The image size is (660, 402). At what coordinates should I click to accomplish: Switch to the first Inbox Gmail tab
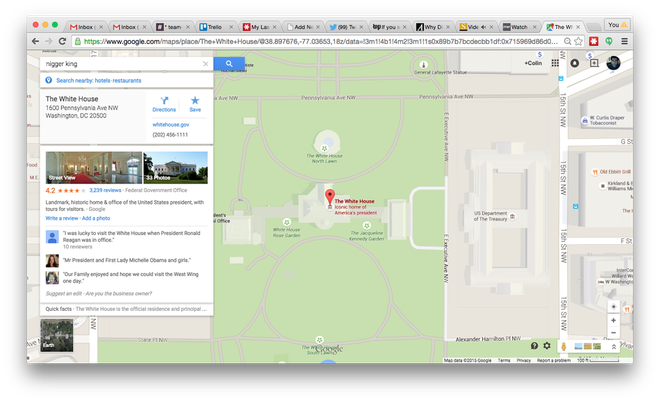click(x=86, y=27)
